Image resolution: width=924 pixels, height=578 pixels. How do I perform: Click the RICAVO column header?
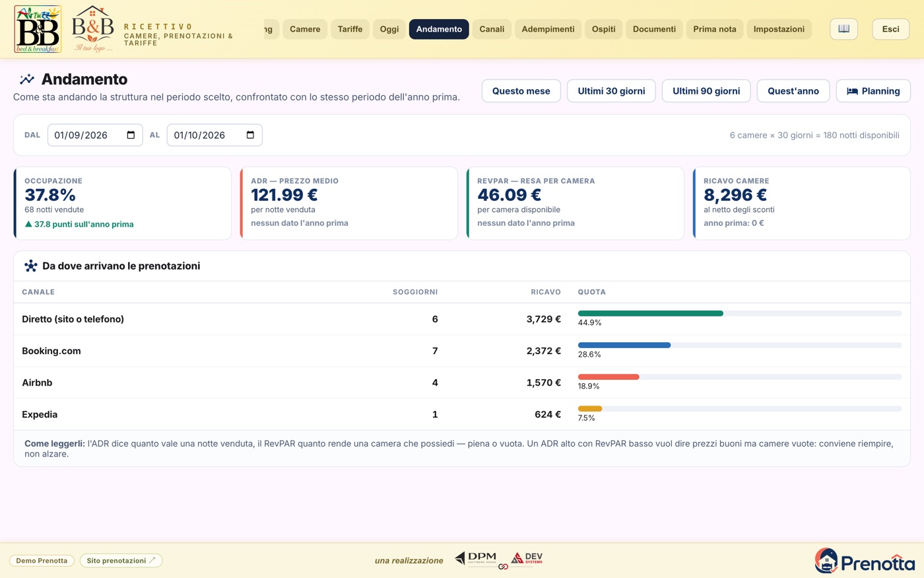click(x=546, y=292)
